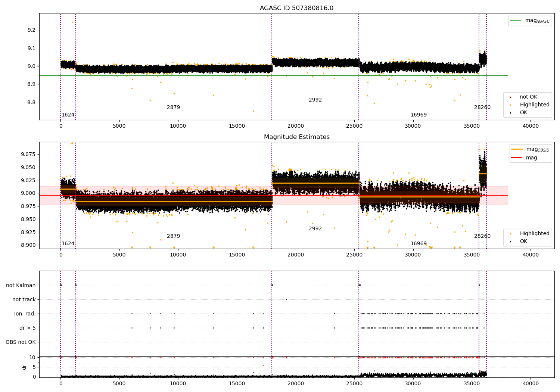Select OBSID label 1624 in the middle plot
This screenshot has height=392, width=560.
pyautogui.click(x=68, y=244)
